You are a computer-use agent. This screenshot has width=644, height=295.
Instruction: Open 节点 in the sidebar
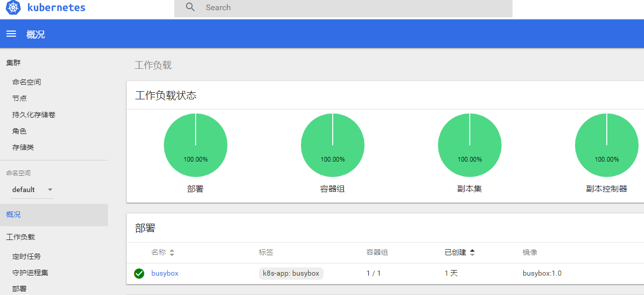[19, 98]
